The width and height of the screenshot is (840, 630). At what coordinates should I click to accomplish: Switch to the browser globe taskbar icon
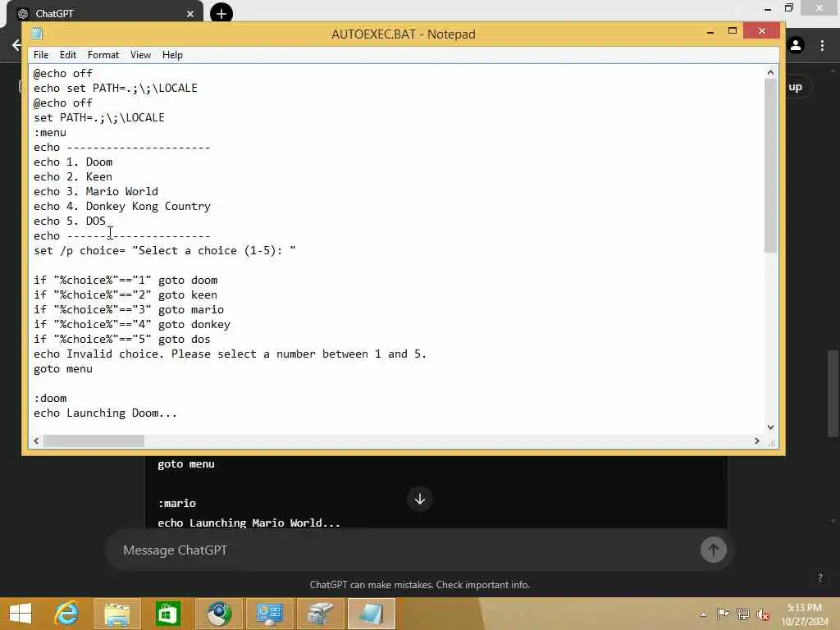pos(218,614)
